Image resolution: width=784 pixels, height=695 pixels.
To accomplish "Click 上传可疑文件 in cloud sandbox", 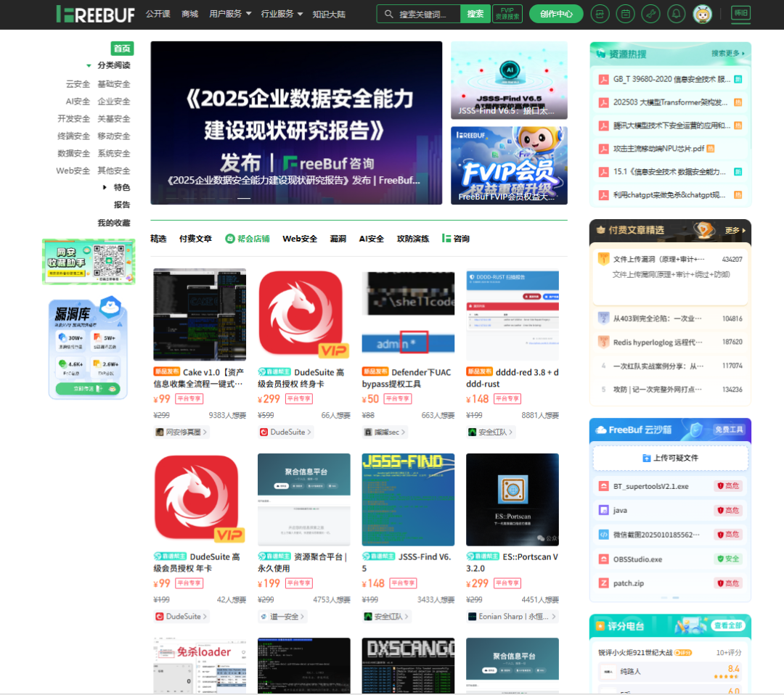I will point(671,458).
